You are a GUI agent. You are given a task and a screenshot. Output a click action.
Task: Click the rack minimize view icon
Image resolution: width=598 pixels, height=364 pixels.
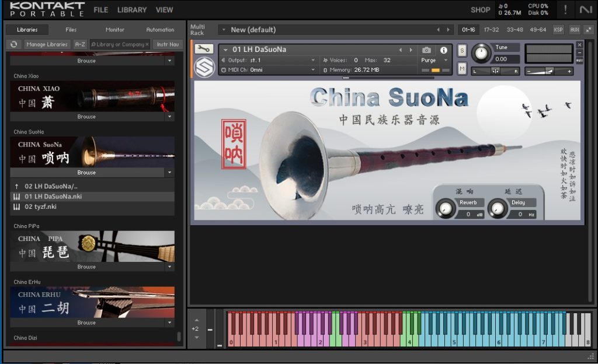(x=589, y=30)
